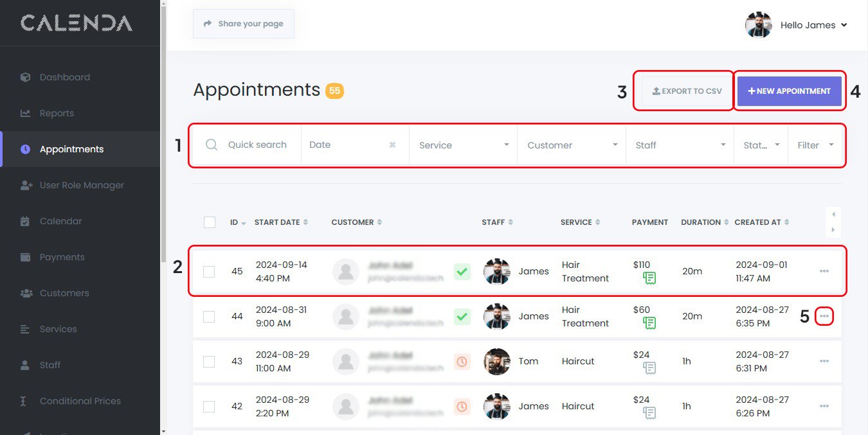868x435 pixels.
Task: Clear the Date filter with the x icon
Action: 392,145
